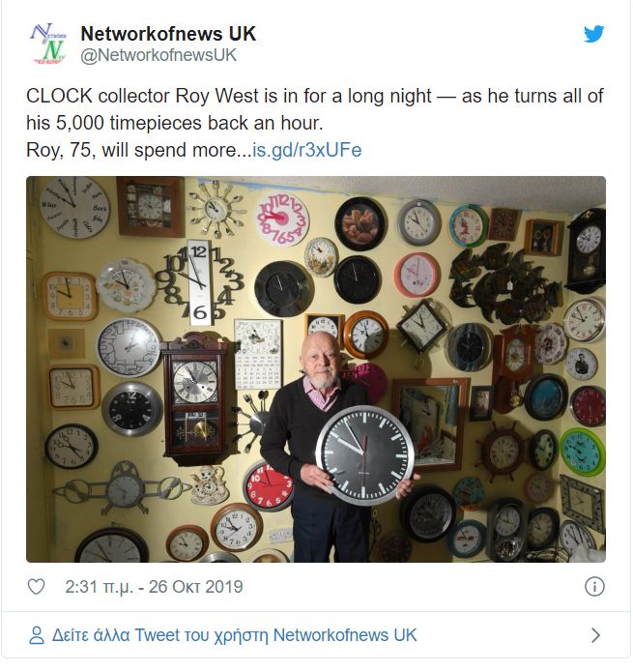This screenshot has width=633, height=672.
Task: Click the tweet text about Roy West
Action: [x=315, y=123]
